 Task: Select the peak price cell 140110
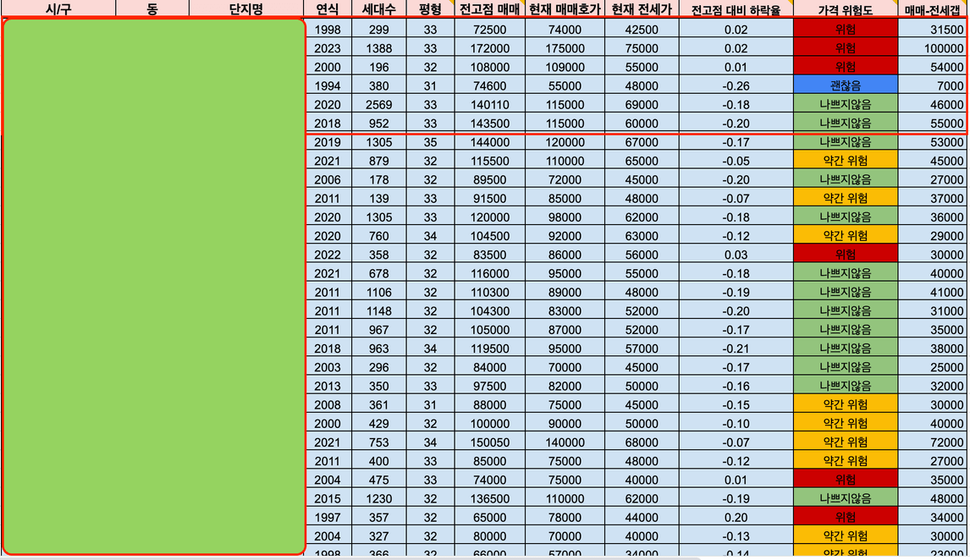[x=489, y=104]
